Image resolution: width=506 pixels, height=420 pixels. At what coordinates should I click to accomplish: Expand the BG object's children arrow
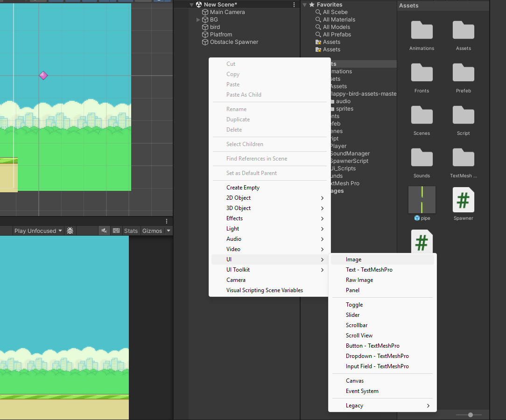[x=198, y=20]
